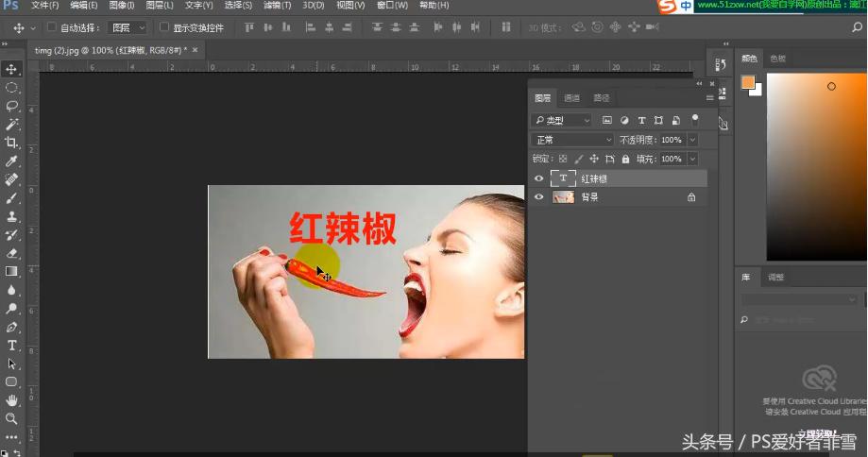Open the 图层 auto-select dropdown

point(128,27)
